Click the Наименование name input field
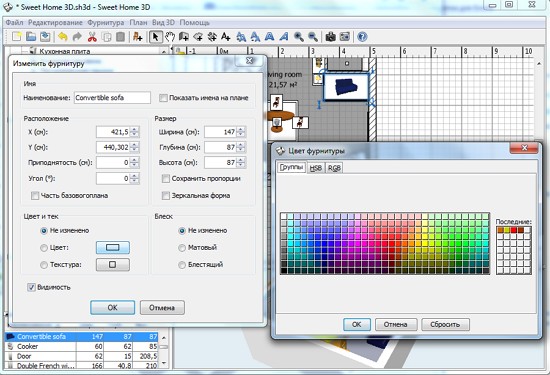Viewport: 550px width, 375px height. click(112, 98)
